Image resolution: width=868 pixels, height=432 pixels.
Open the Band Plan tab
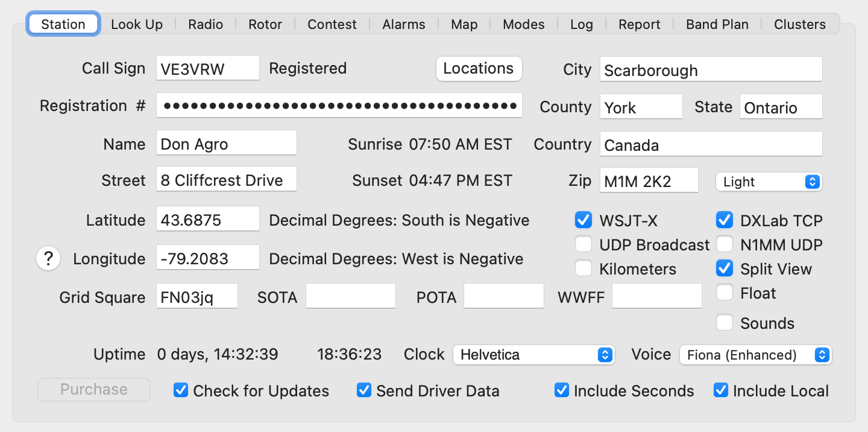point(717,25)
